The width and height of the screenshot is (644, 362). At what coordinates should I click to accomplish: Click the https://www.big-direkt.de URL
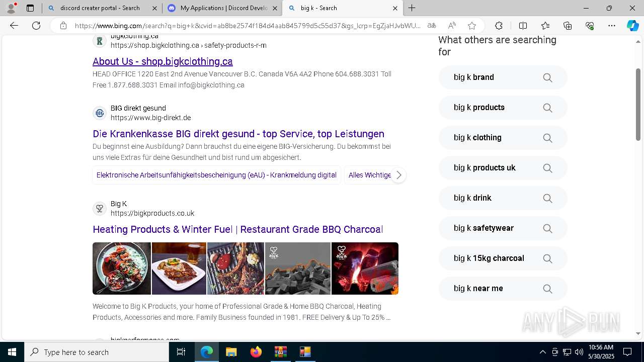150,118
